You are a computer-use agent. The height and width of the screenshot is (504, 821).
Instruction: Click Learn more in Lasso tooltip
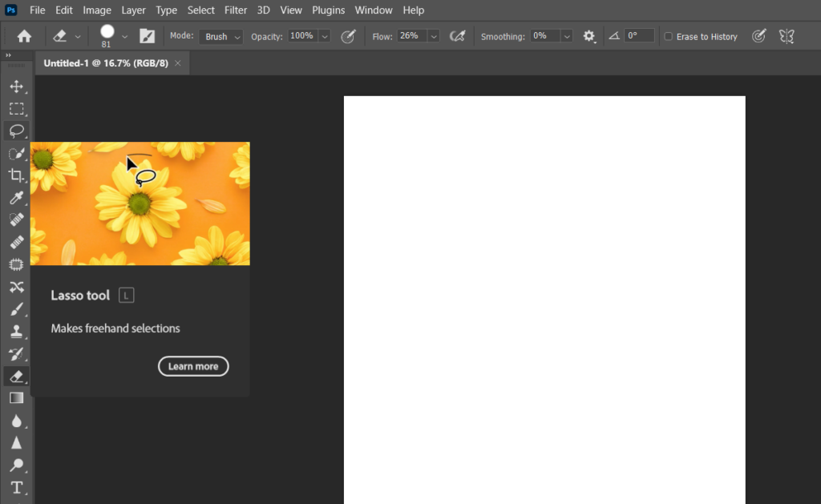[x=193, y=366]
